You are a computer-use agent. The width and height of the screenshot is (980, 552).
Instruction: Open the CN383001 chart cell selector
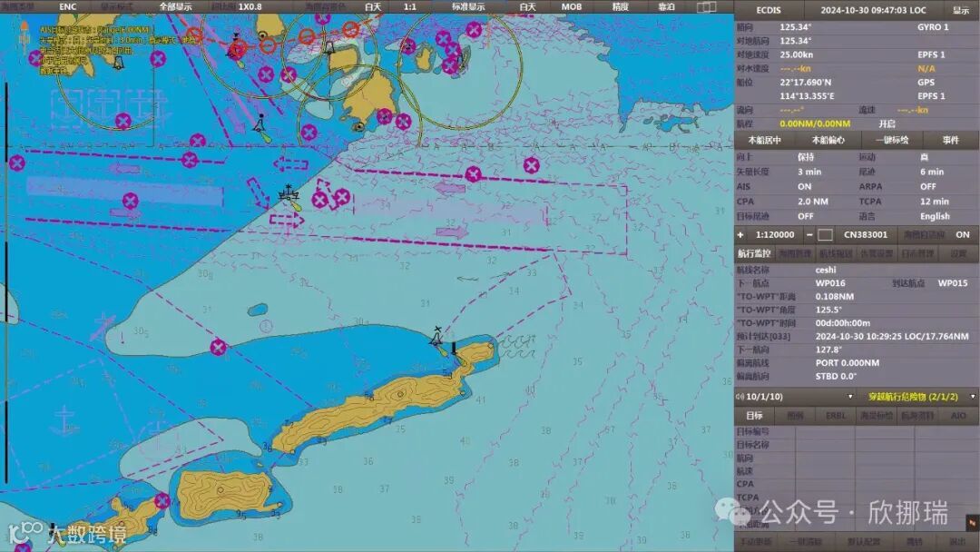pos(865,235)
